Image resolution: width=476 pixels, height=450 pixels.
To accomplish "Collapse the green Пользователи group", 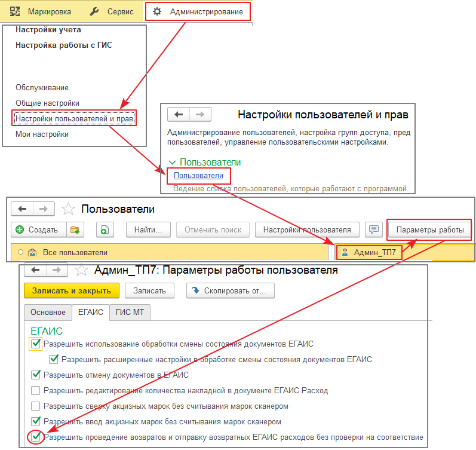I will pos(172,163).
